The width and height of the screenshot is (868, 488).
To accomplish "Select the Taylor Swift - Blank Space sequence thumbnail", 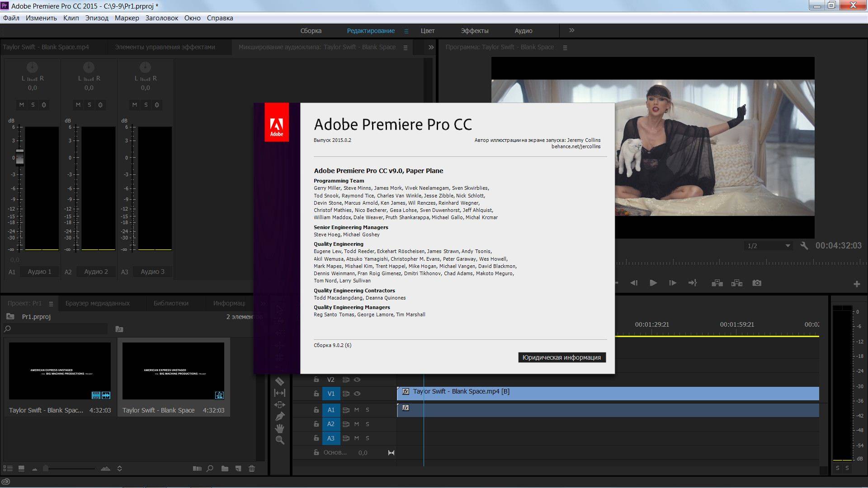I will click(173, 371).
